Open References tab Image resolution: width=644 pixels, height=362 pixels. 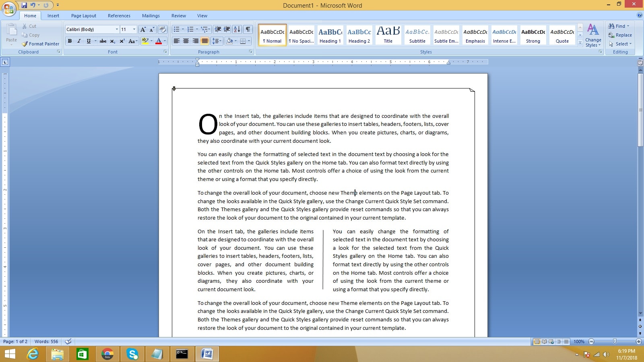pos(119,16)
